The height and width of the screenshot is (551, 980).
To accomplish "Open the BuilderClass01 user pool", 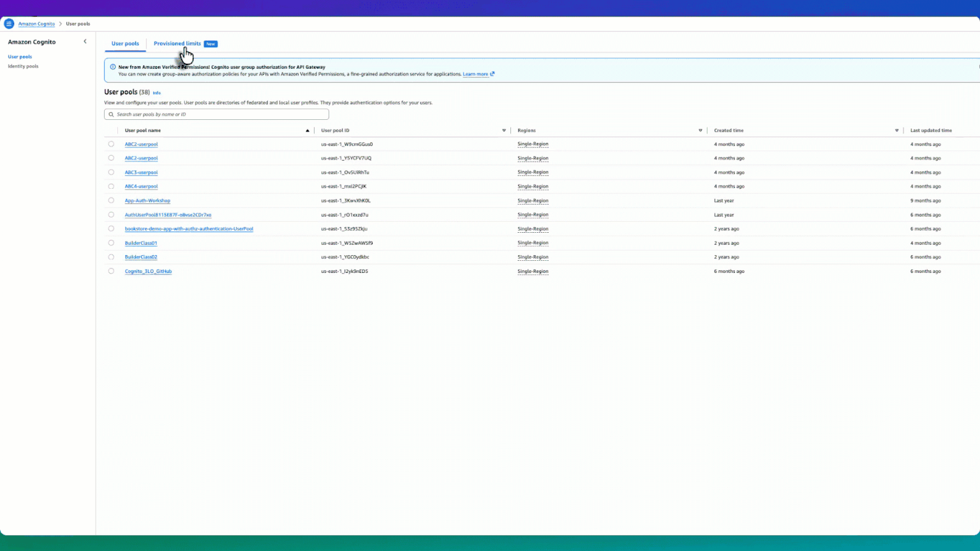I will [x=141, y=243].
